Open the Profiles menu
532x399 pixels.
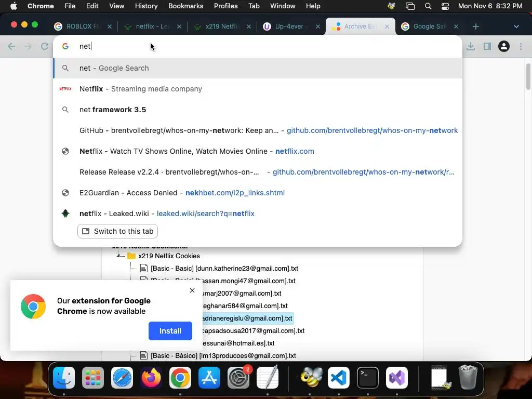pos(225,6)
